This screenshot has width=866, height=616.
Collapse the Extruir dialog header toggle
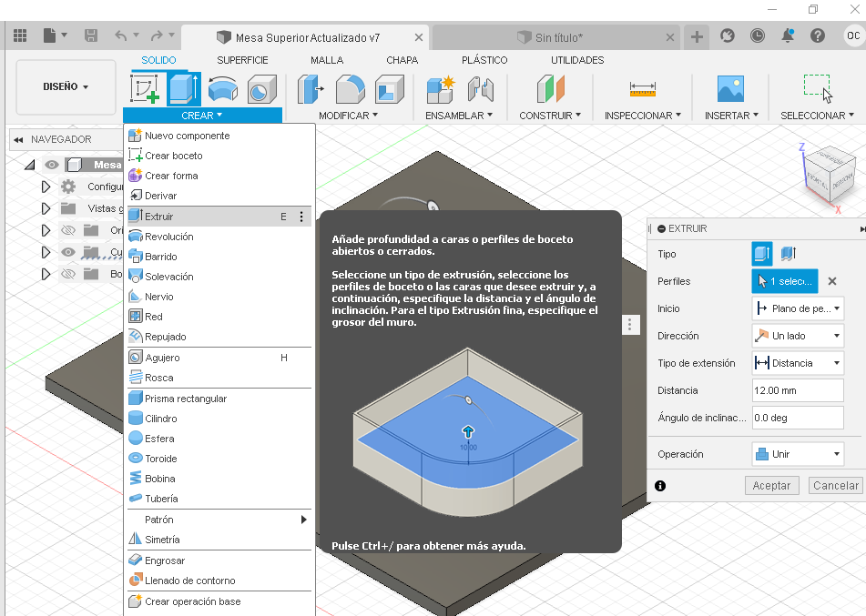click(x=662, y=228)
